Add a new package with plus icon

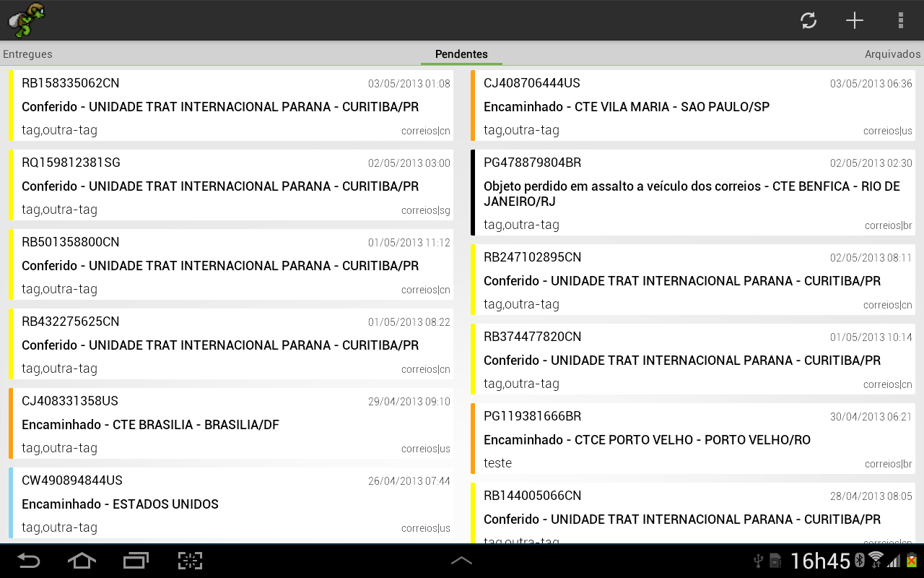coord(855,20)
